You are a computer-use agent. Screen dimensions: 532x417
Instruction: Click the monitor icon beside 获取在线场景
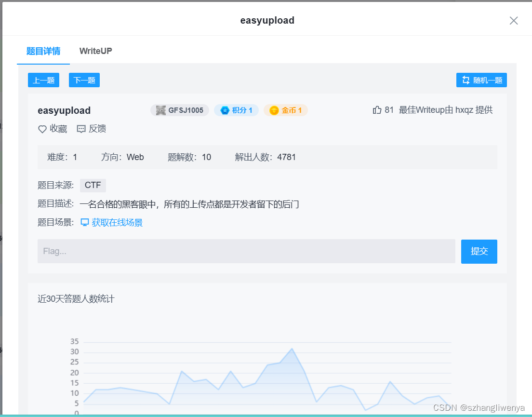tap(84, 222)
